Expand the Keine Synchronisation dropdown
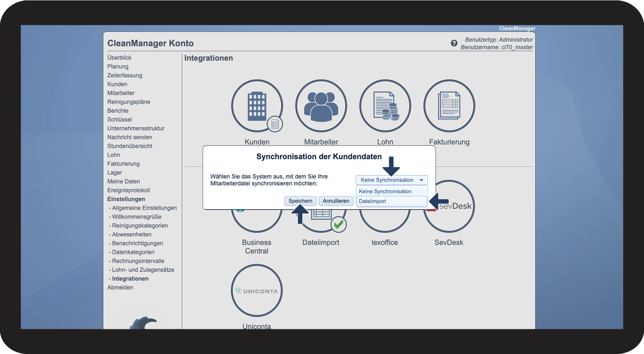This screenshot has height=354, width=644. point(391,180)
